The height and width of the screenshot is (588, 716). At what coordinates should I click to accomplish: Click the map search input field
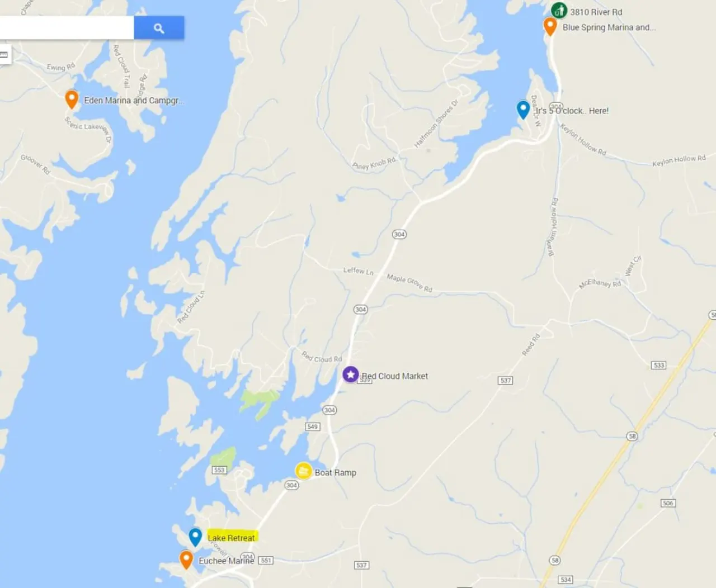click(66, 28)
